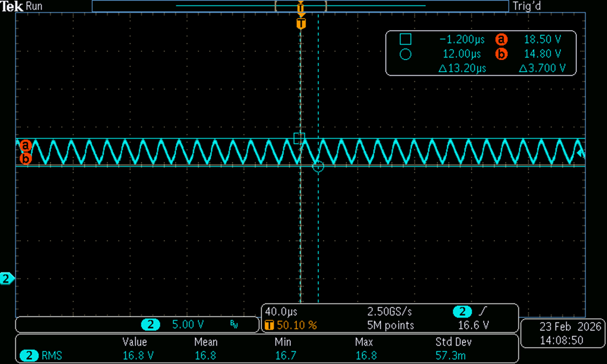Click the 14.80 V cursor b value

[x=542, y=54]
